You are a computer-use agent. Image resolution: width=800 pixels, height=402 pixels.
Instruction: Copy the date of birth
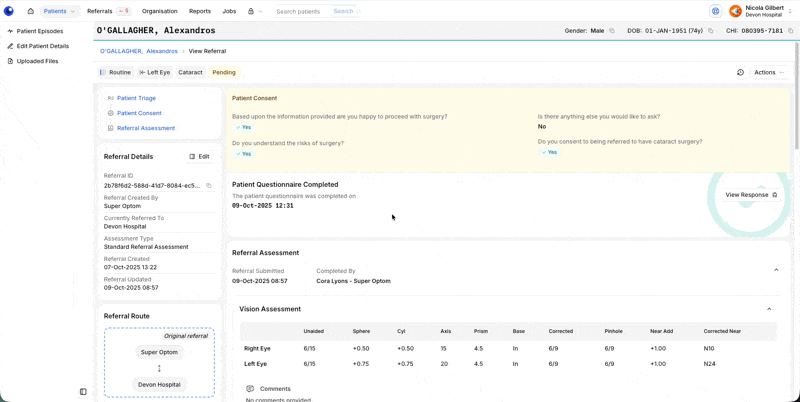pyautogui.click(x=710, y=31)
